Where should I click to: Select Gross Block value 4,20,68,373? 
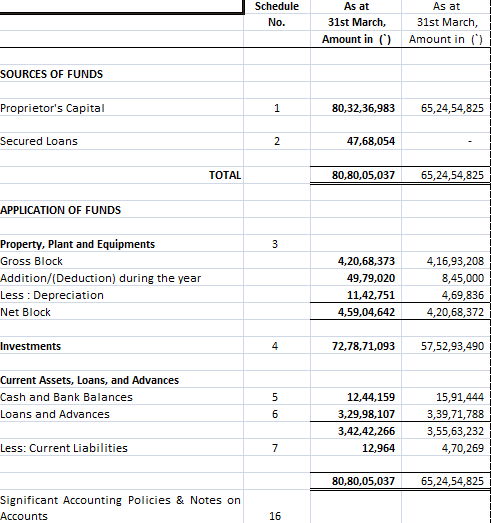point(356,260)
